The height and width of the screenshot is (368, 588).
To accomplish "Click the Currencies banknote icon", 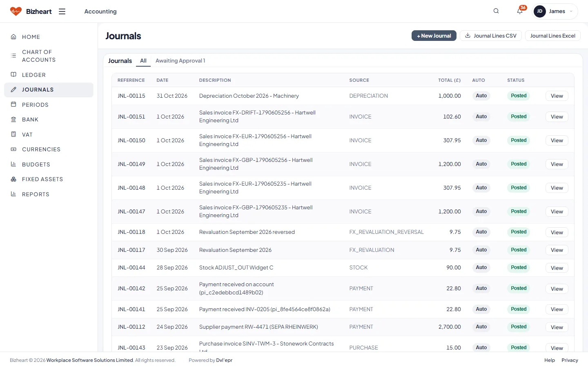I will pyautogui.click(x=13, y=149).
